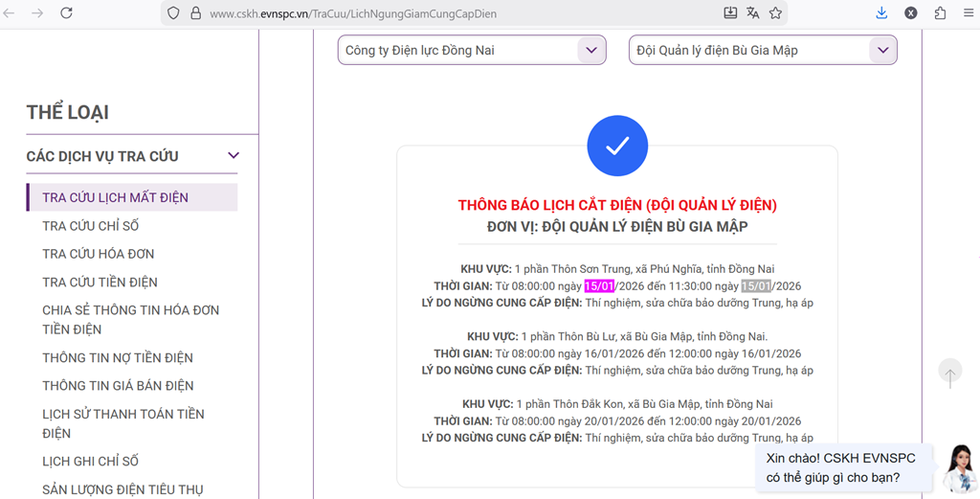980x499 pixels.
Task: Open the extensions puzzle icon
Action: (x=940, y=13)
